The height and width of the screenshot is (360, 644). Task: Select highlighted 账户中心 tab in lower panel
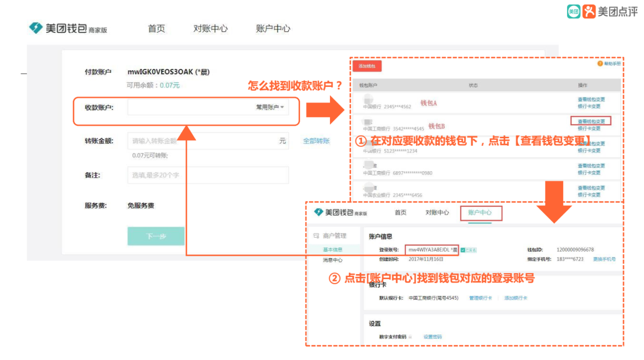(480, 213)
